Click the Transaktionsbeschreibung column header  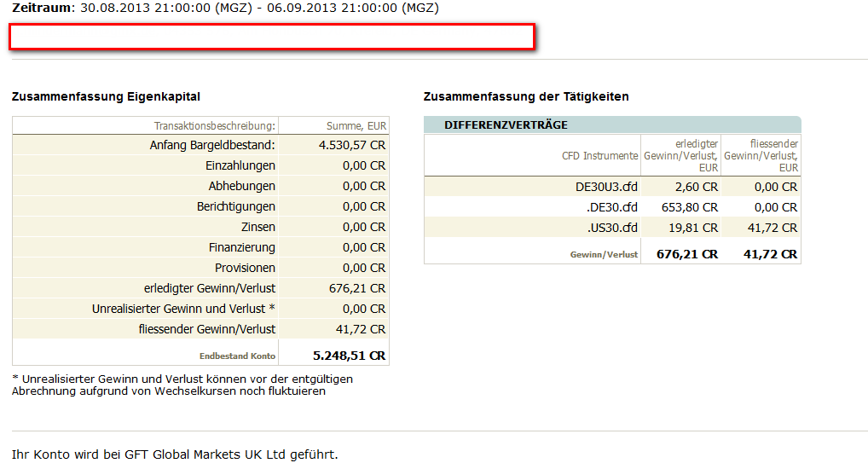[215, 125]
